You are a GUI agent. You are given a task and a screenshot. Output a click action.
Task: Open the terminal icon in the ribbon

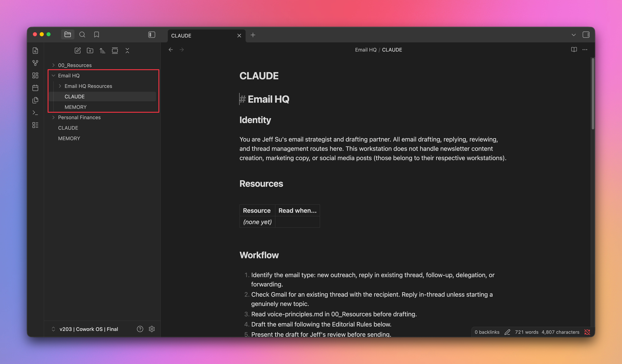35,112
